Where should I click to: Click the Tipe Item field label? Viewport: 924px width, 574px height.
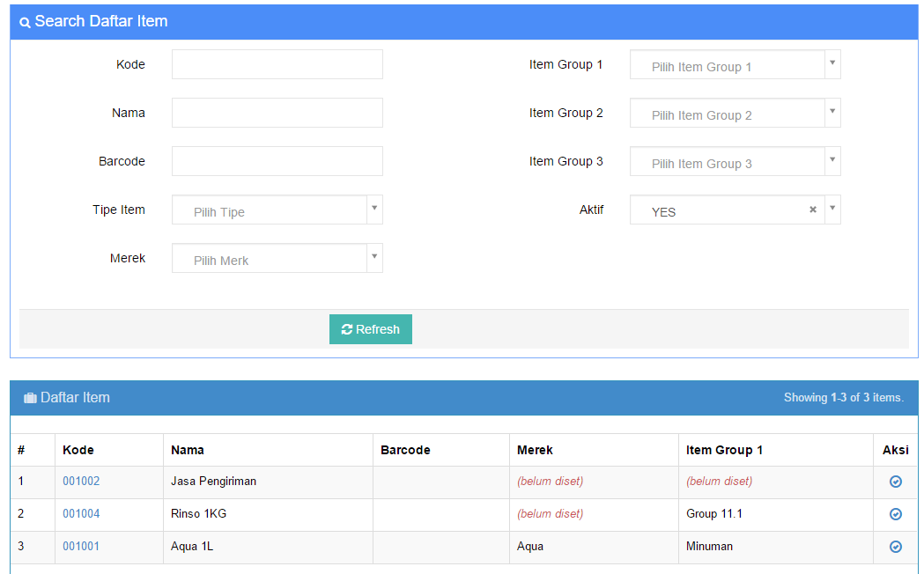click(x=118, y=210)
